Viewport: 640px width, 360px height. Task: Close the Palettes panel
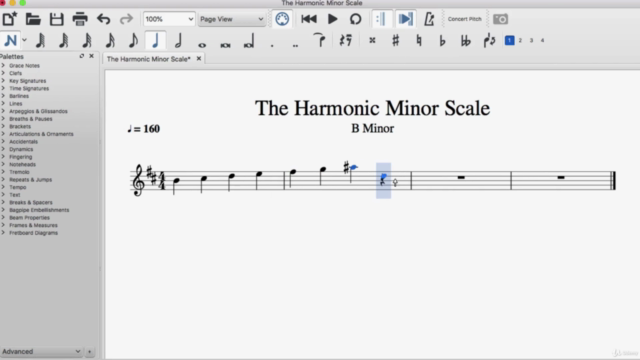click(91, 56)
